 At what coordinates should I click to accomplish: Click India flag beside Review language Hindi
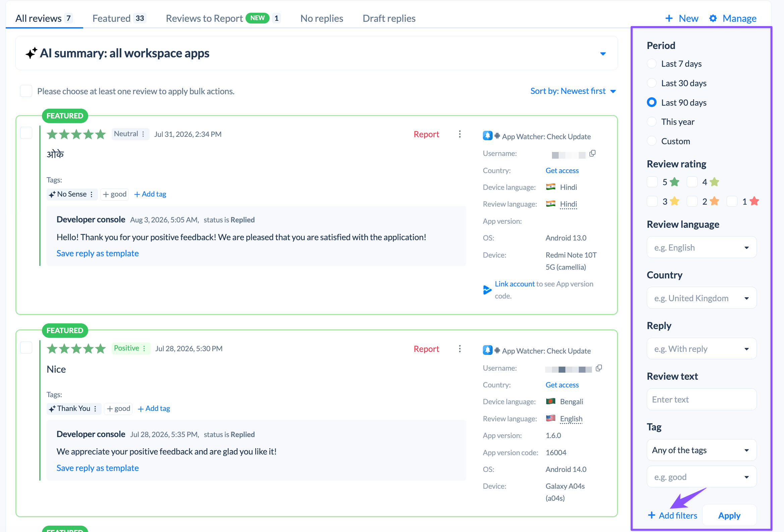pos(551,204)
